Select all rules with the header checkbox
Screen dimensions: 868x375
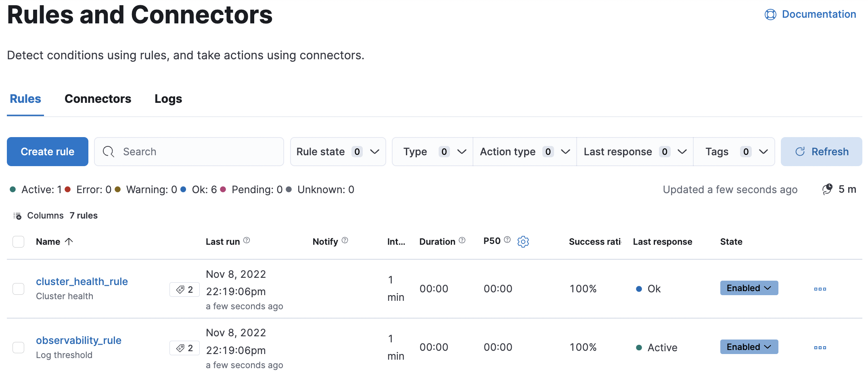[x=18, y=242]
